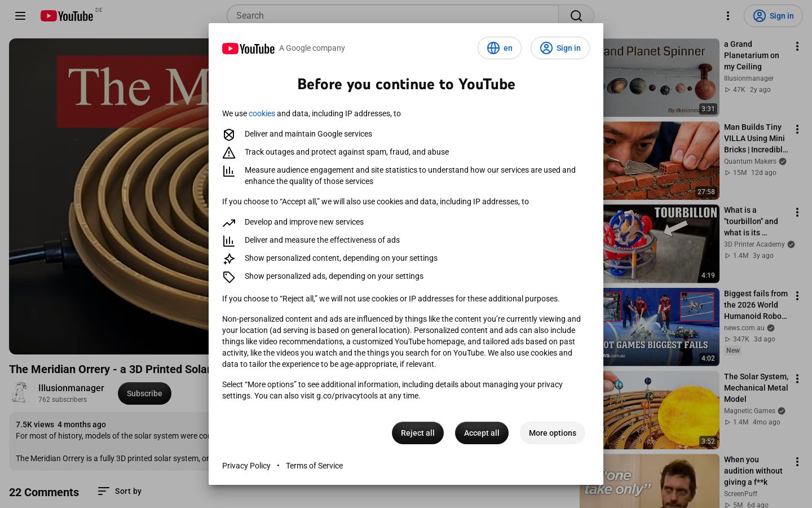
Task: Open the language selector showing en
Action: [x=500, y=48]
